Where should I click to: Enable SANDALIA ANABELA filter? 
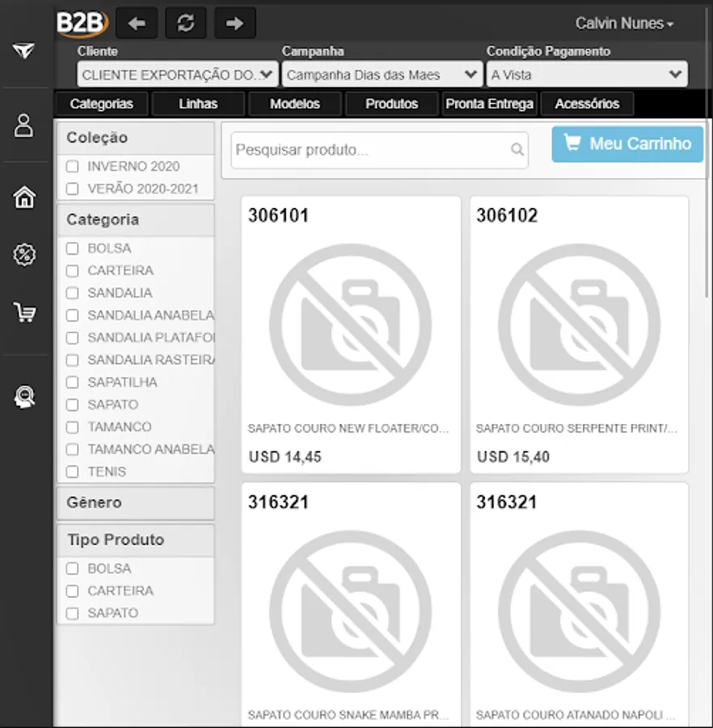pos(73,315)
